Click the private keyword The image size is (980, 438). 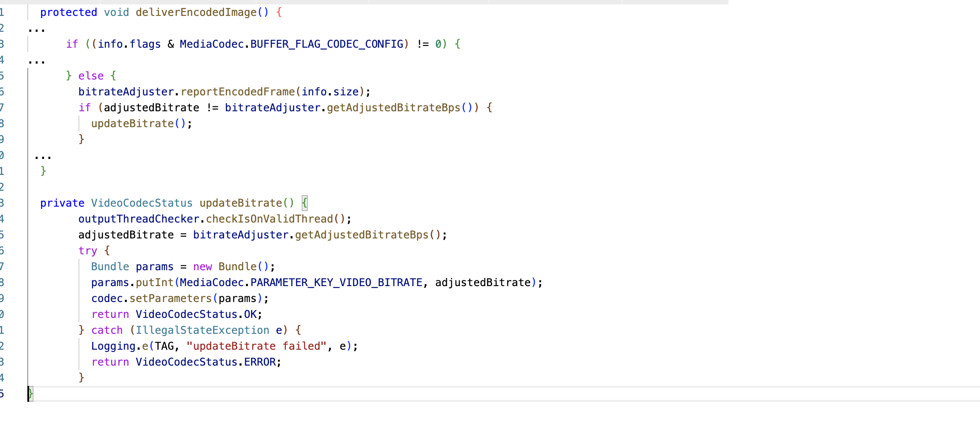[62, 203]
